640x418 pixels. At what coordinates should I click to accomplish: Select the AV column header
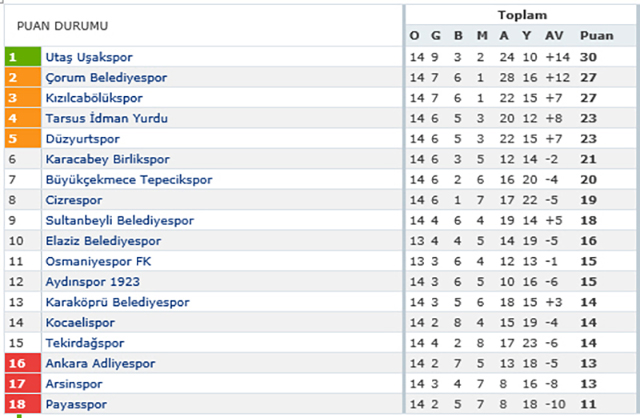[554, 36]
